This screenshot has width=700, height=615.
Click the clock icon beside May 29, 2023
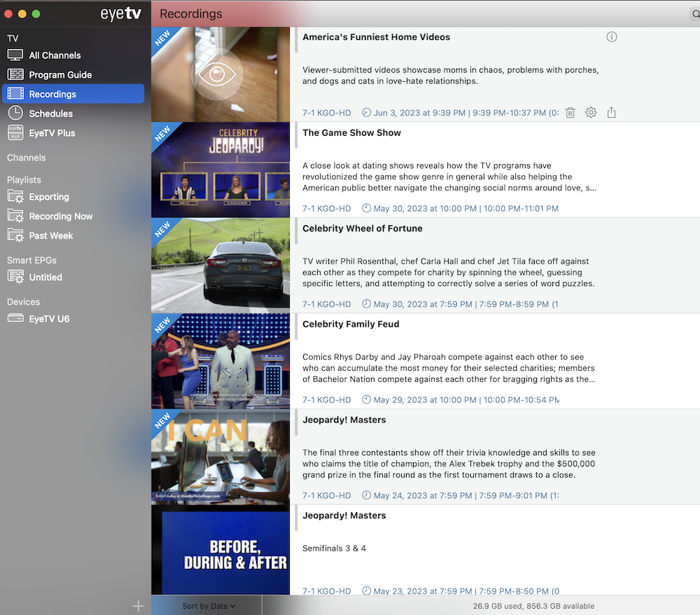(x=366, y=400)
